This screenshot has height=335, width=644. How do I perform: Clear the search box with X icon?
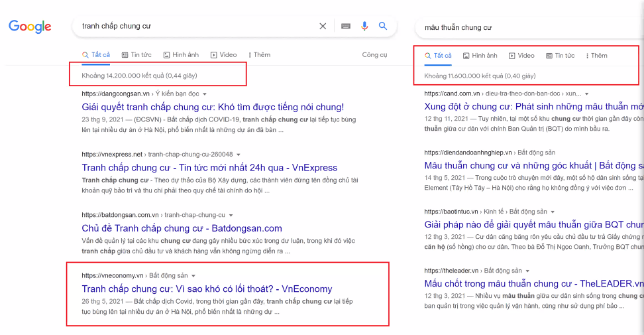coord(323,27)
